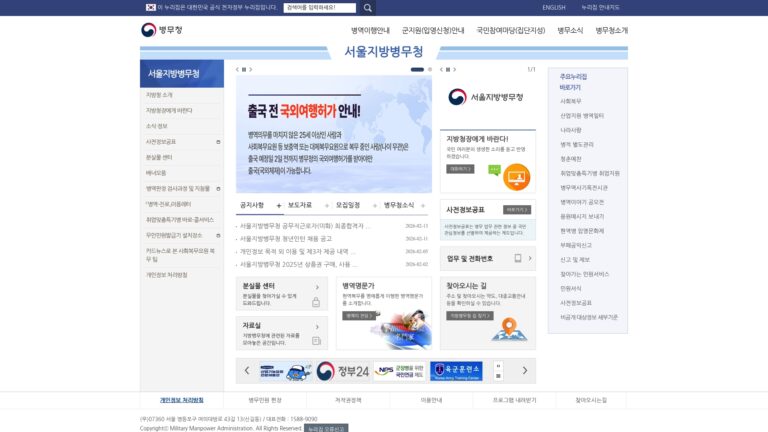The width and height of the screenshot is (768, 432).
Task: Open 나라사랑 in quick links panel
Action: [571, 130]
